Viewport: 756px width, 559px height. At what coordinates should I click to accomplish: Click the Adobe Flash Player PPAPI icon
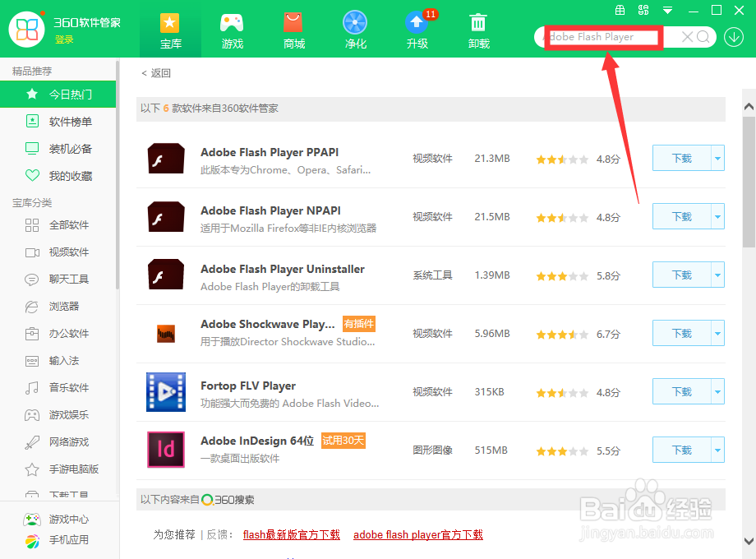166,158
